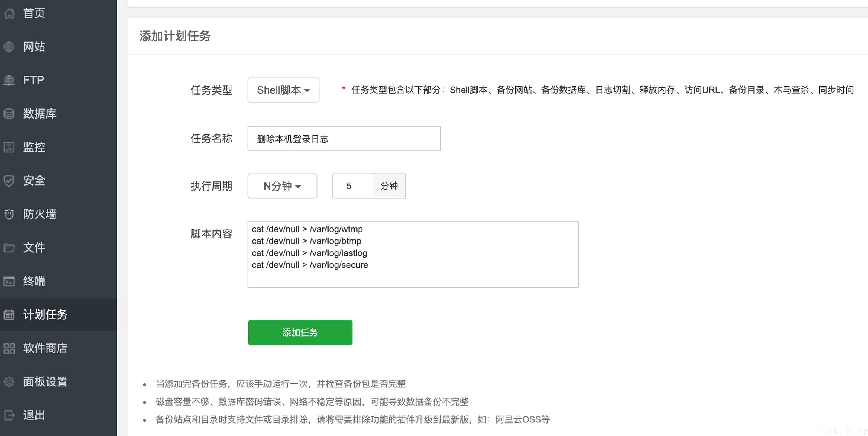Click the WAF firewall icon
Image resolution: width=868 pixels, height=436 pixels.
tap(9, 214)
